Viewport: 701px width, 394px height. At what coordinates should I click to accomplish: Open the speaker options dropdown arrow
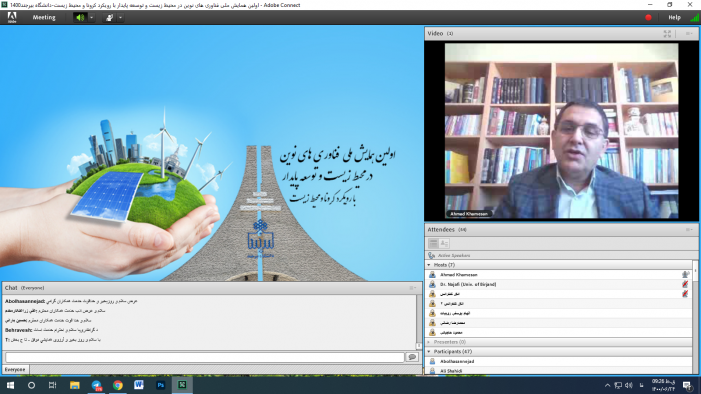point(92,17)
